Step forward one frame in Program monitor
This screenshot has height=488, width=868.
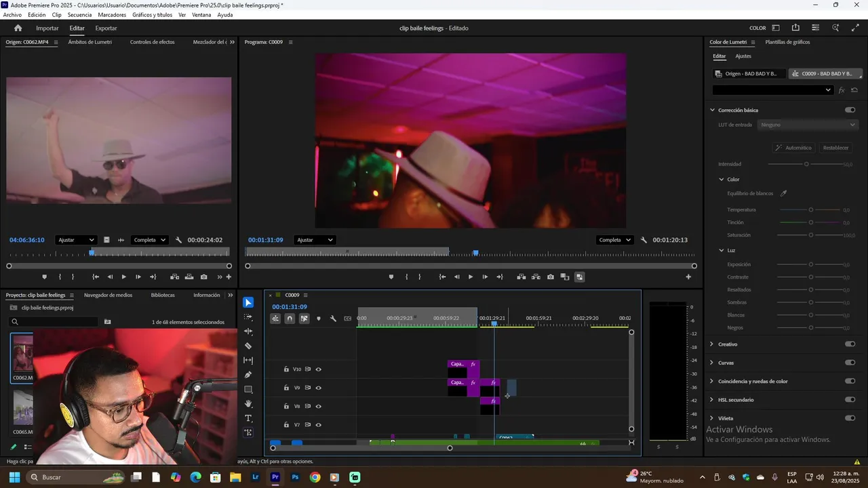click(x=485, y=277)
